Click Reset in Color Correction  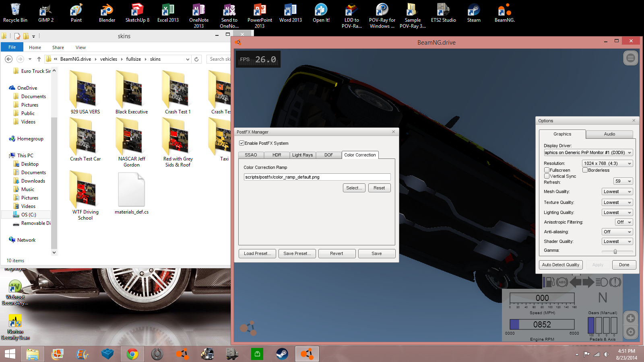(379, 188)
